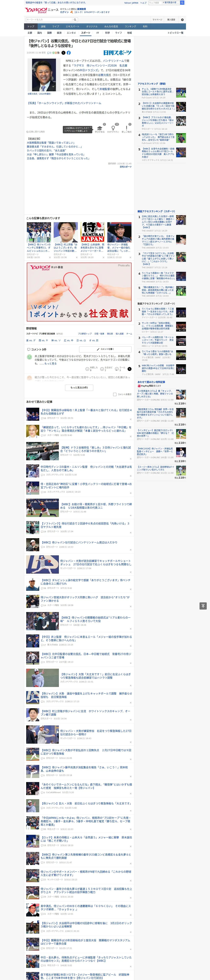Select the 国際 category tab
Screen dimensions: 210x980
pyautogui.click(x=49, y=33)
